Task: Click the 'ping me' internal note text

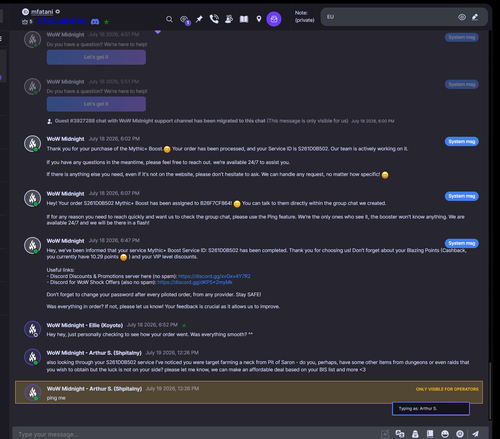Action: (56, 398)
